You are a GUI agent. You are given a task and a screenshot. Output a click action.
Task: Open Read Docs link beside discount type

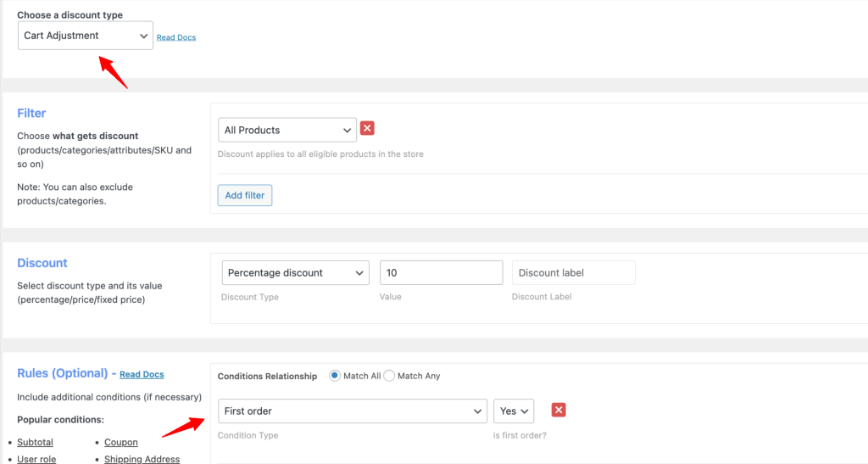[176, 37]
